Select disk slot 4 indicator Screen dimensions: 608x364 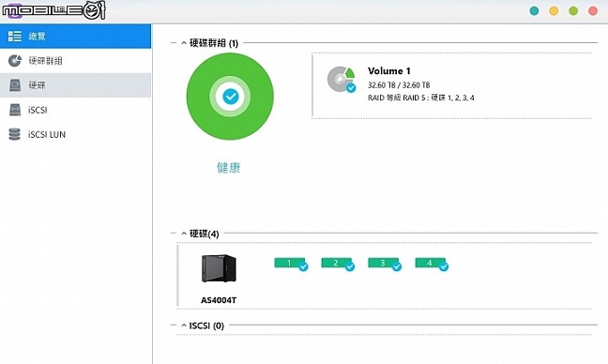[432, 264]
